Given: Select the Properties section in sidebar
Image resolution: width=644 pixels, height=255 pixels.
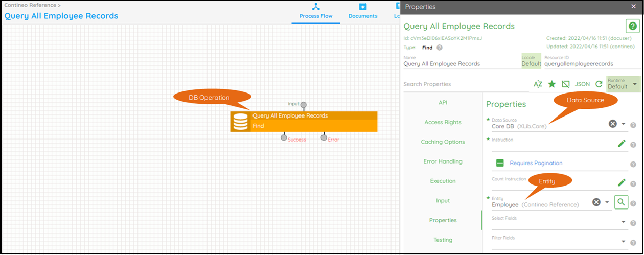Looking at the screenshot, I should [443, 220].
